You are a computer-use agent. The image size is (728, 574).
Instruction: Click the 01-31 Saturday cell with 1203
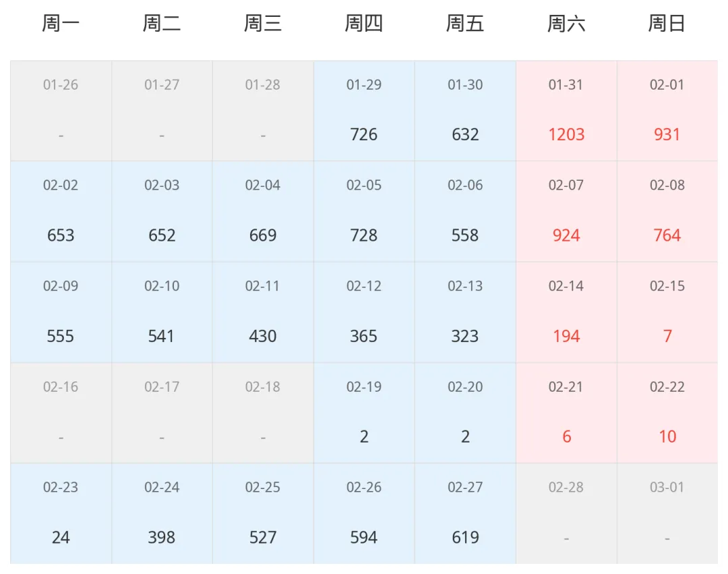pos(566,111)
